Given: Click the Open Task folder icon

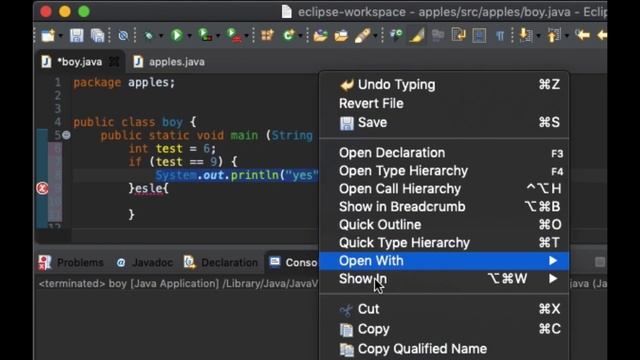Looking at the screenshot, I should [x=341, y=36].
